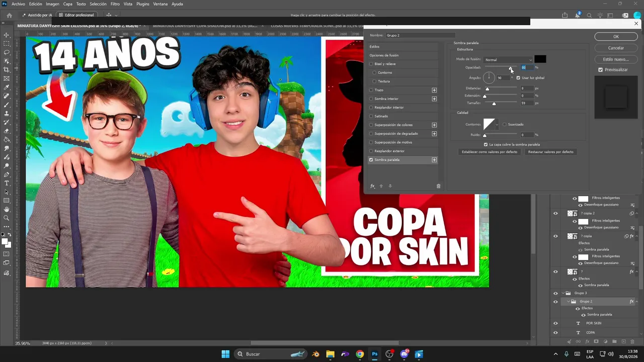Add another Sombra paralela effect with plus
Viewport: 644px width, 362px height.
tap(434, 160)
